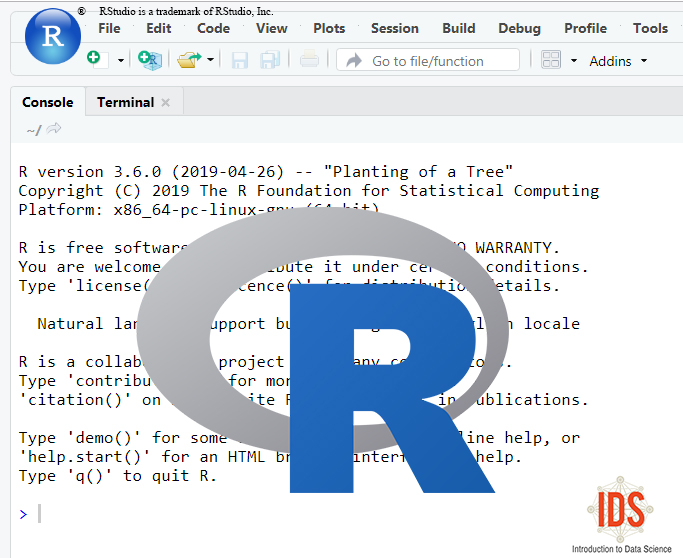Viewport: 683px width, 558px height.
Task: Open the Debug menu
Action: point(519,28)
